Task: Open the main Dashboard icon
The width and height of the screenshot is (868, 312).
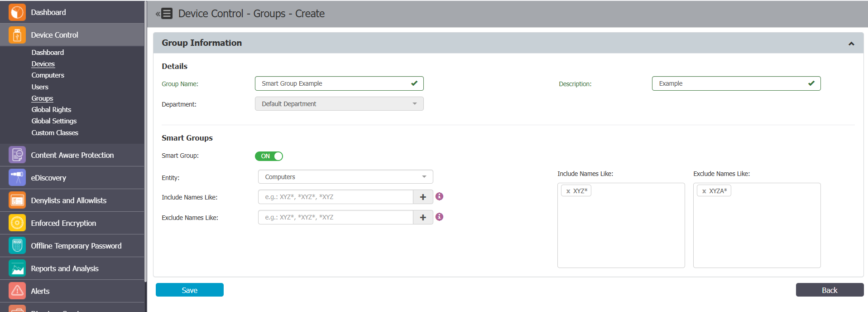Action: tap(17, 12)
